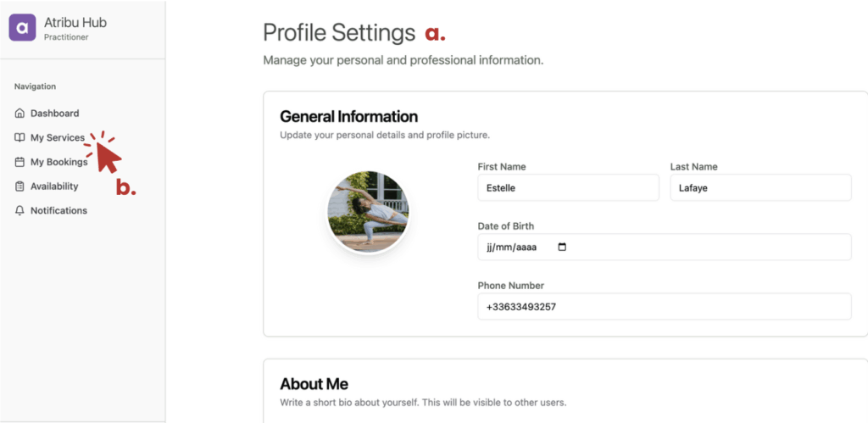Open the Dashboard navigation item
Viewport: 868px width, 423px height.
pos(54,114)
